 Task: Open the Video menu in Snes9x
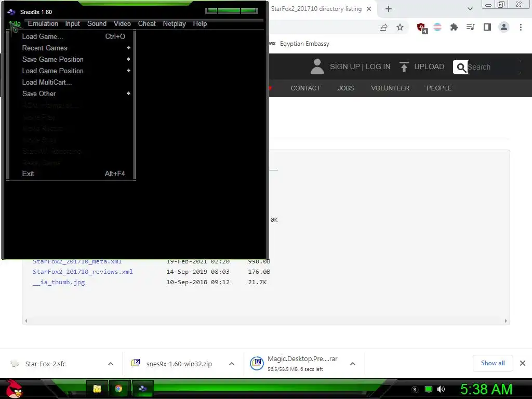click(122, 24)
